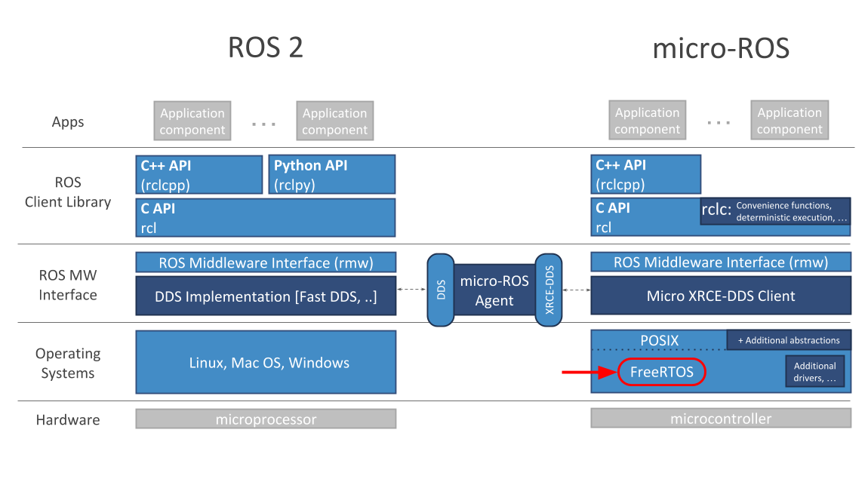Viewport: 868px width, 488px height.
Task: Select the "Hardware" row label
Action: coord(67,420)
